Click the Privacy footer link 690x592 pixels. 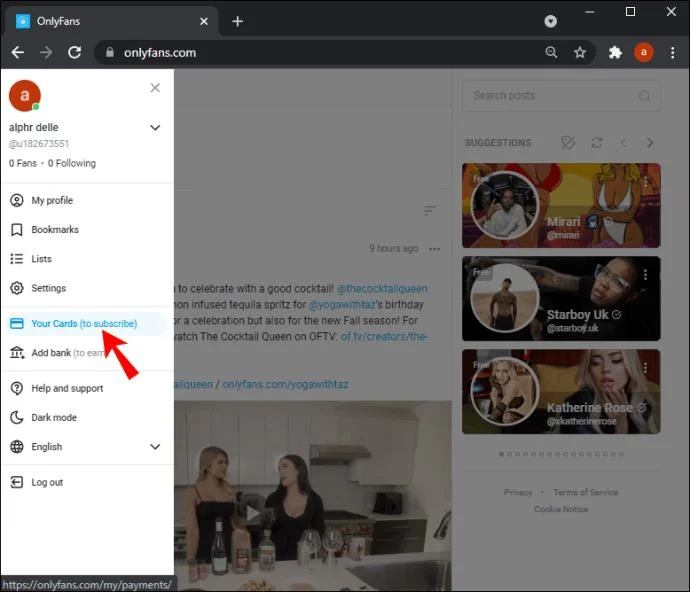[518, 492]
